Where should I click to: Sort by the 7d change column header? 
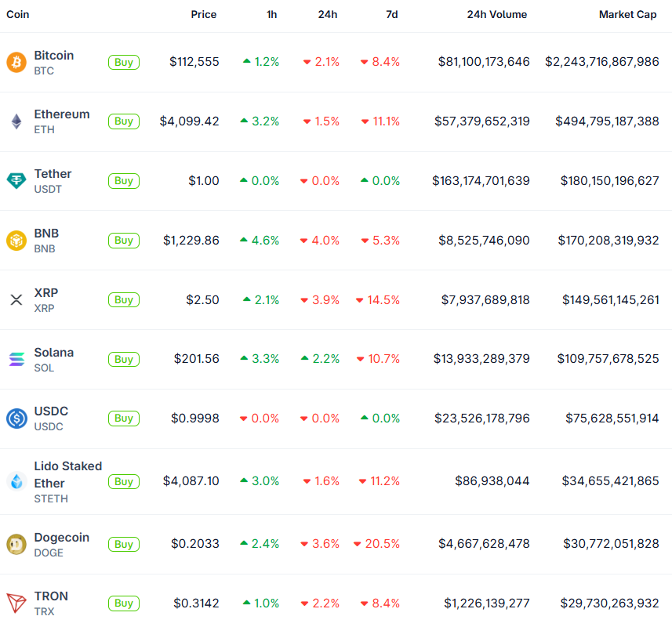click(391, 15)
